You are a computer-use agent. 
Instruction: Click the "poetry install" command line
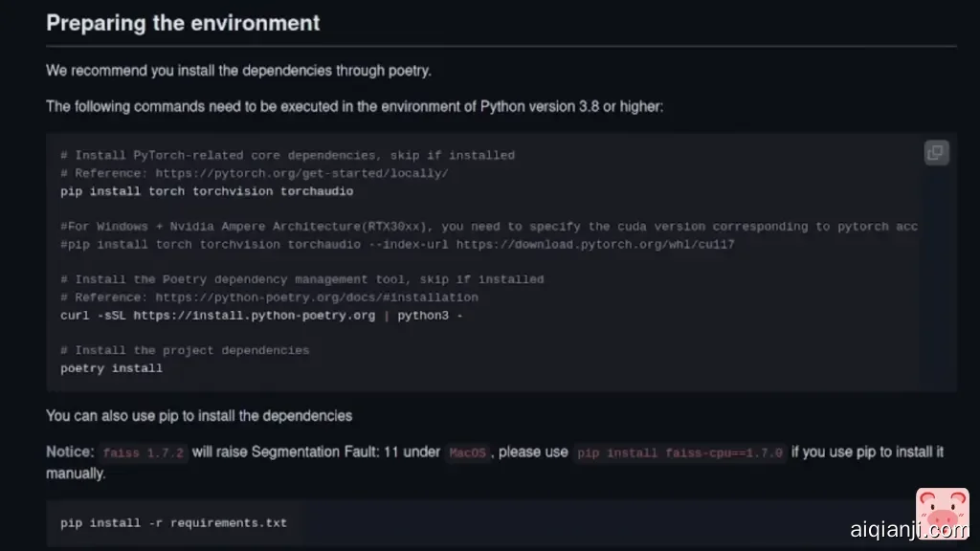click(111, 368)
